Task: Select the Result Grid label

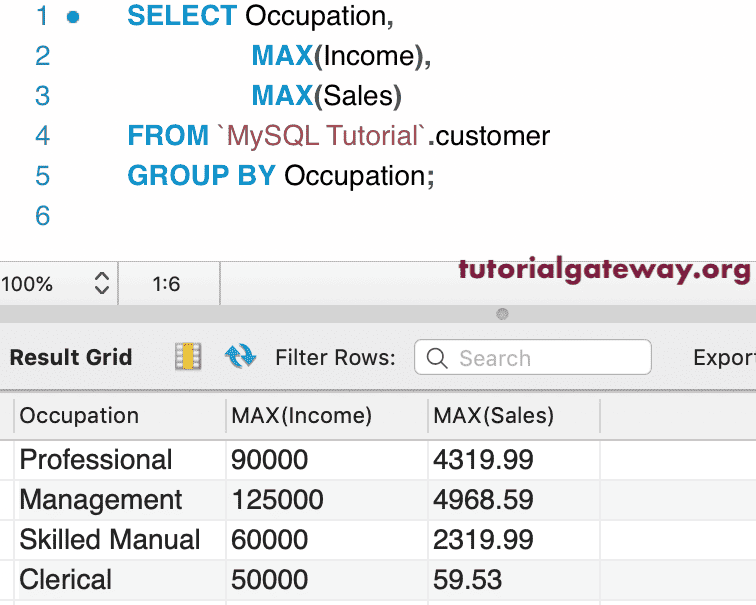Action: click(x=71, y=358)
